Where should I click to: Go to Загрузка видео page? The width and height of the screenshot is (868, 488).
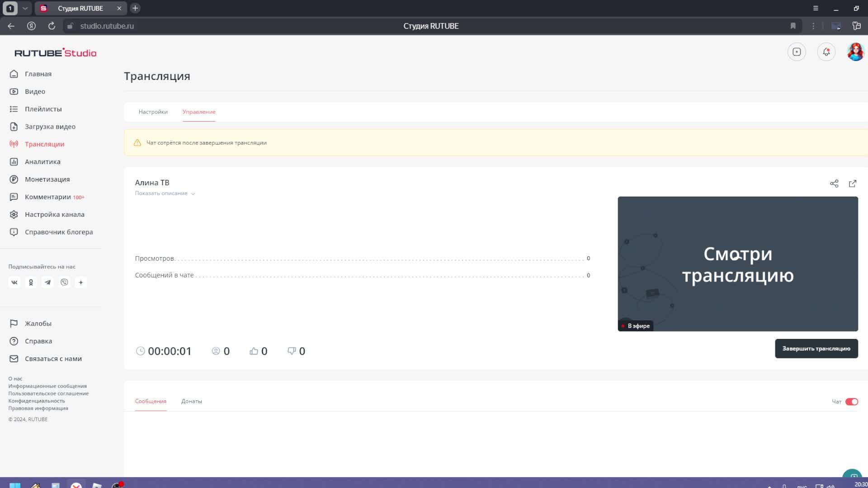coord(42,127)
